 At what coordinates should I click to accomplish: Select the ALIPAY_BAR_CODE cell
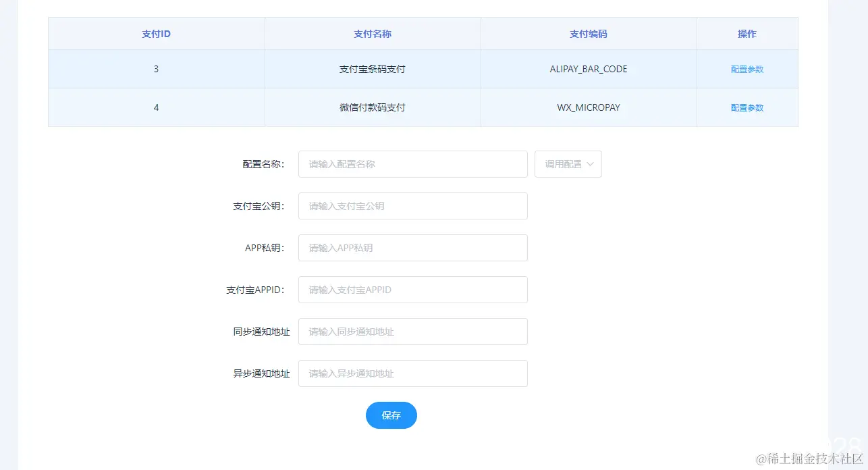point(589,69)
